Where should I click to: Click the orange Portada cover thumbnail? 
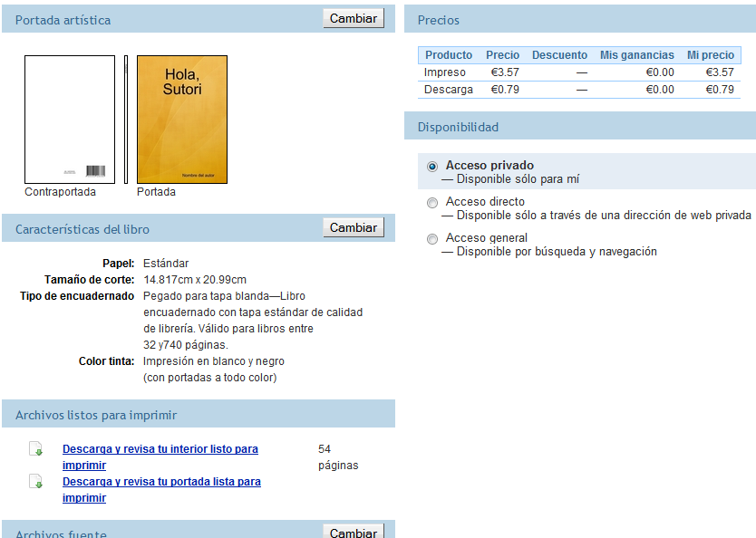(181, 120)
